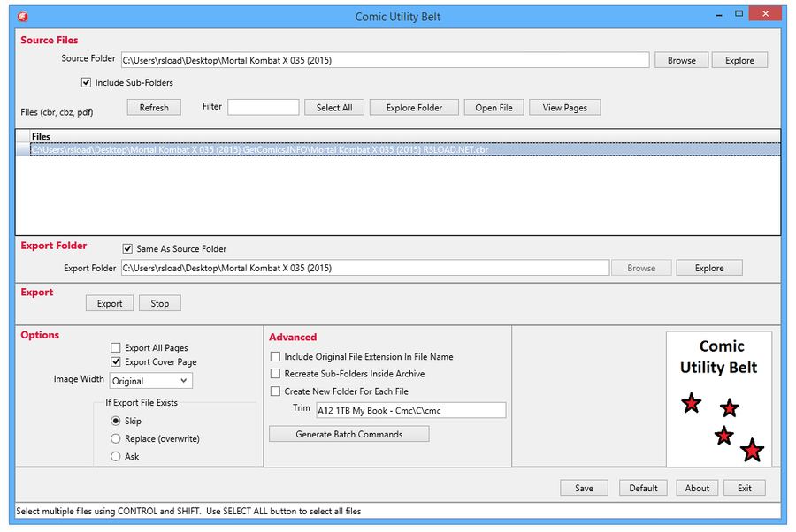
Task: Refresh the files list
Action: [154, 108]
